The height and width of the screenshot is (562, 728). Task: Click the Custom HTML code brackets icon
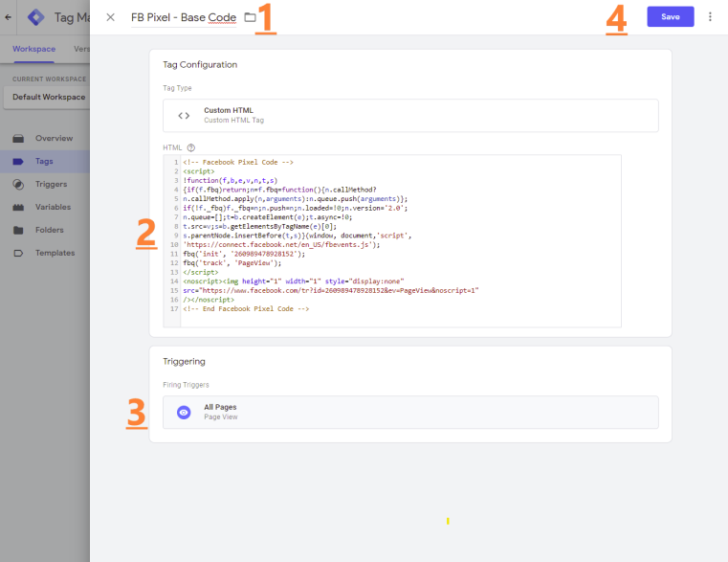tap(184, 116)
